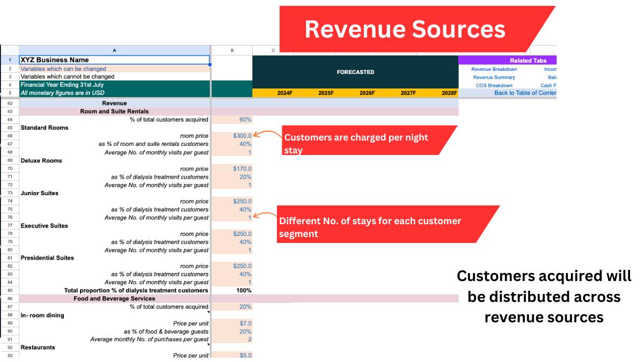This screenshot has width=644, height=362.
Task: Select row 85 header number
Action: [x=10, y=290]
